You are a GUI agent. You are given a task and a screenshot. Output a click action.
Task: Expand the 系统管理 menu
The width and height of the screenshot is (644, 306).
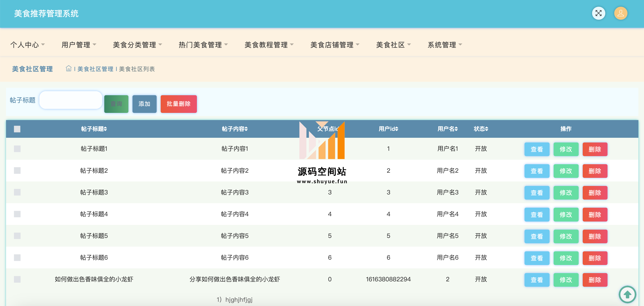click(x=445, y=45)
